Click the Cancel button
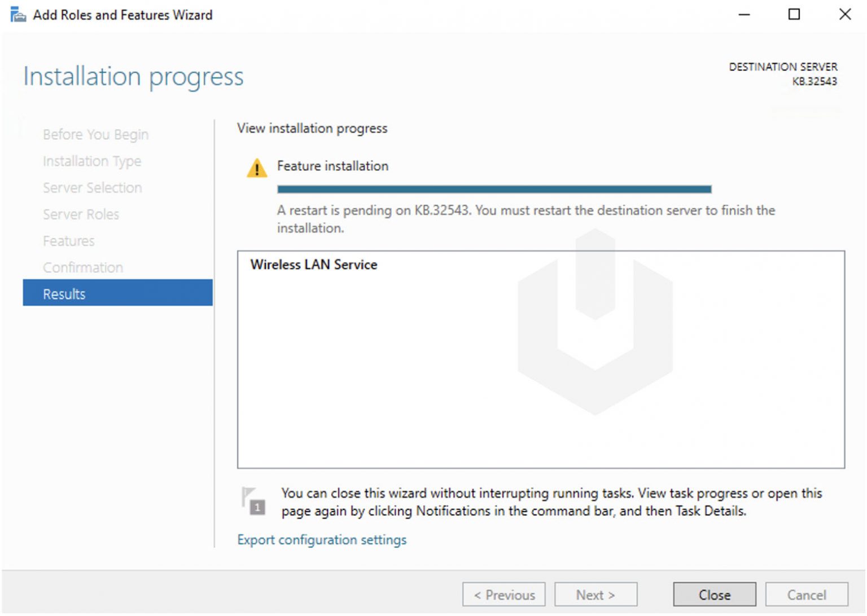Screen dimensions: 867x616 [x=806, y=595]
